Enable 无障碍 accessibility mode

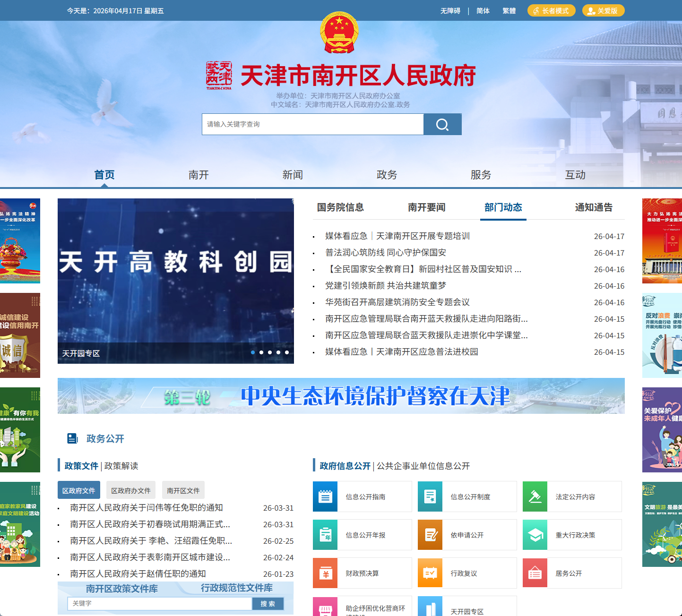(450, 10)
